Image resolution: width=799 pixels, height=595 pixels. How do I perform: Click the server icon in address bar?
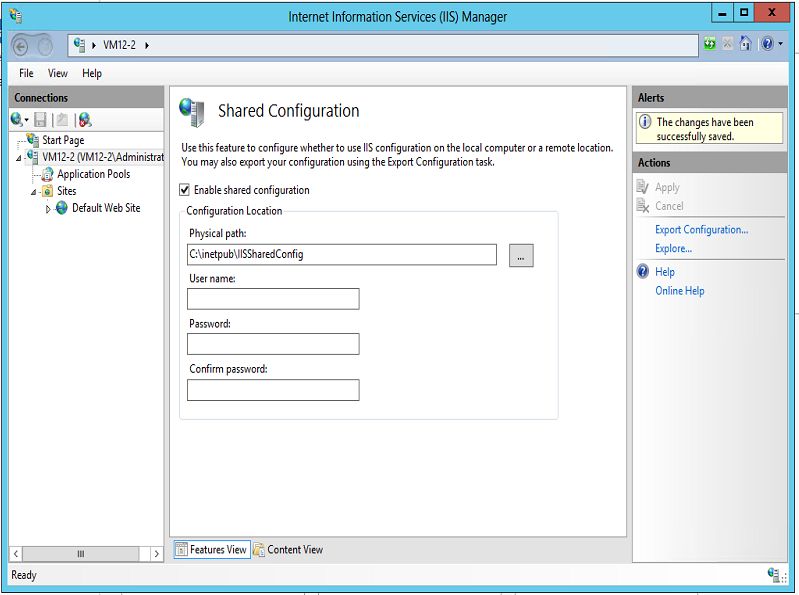(x=79, y=45)
